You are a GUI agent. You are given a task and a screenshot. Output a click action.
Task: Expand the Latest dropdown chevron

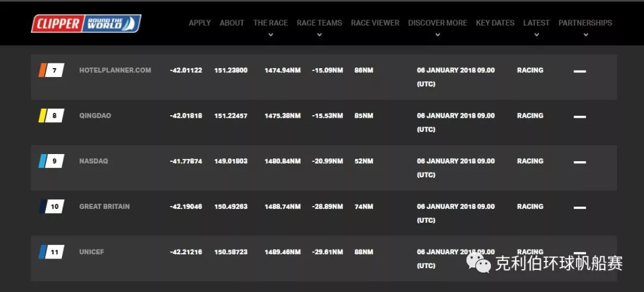pos(537,35)
